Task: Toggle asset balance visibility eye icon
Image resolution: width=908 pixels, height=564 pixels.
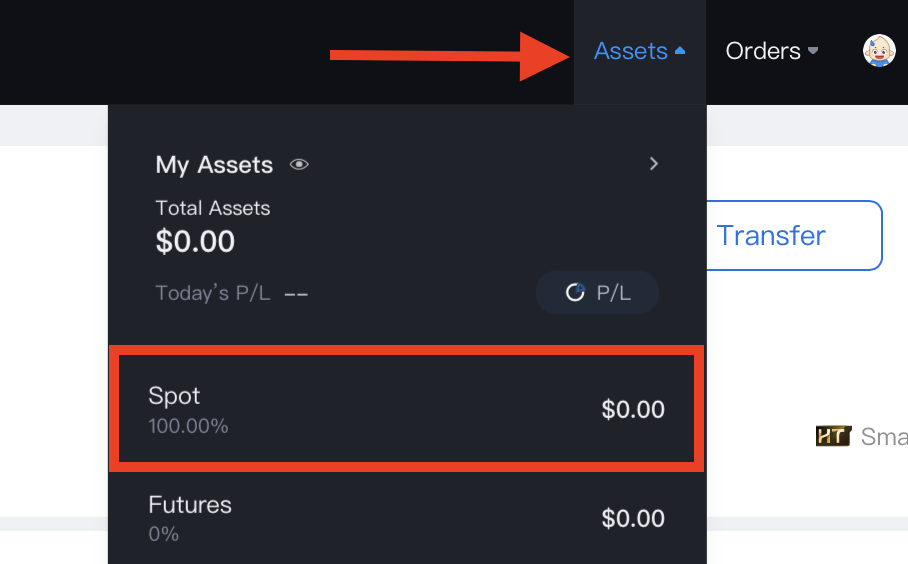Action: (x=299, y=165)
